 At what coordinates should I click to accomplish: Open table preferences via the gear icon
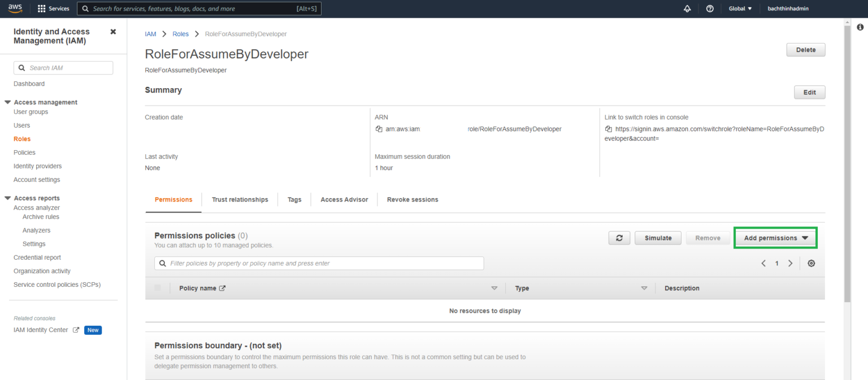(811, 263)
